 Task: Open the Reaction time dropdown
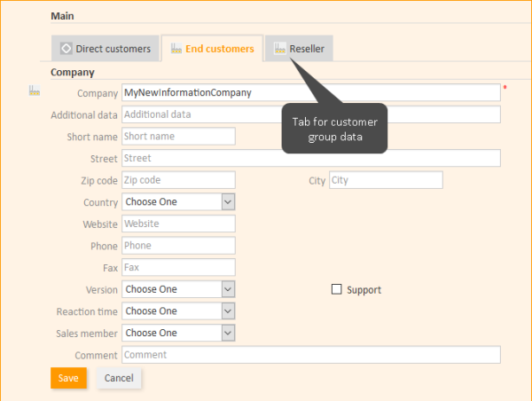click(178, 311)
